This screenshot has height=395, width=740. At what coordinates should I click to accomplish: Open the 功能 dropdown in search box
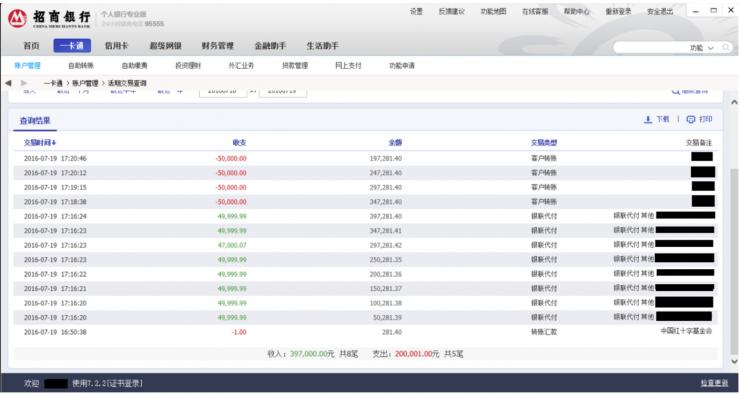[x=702, y=48]
